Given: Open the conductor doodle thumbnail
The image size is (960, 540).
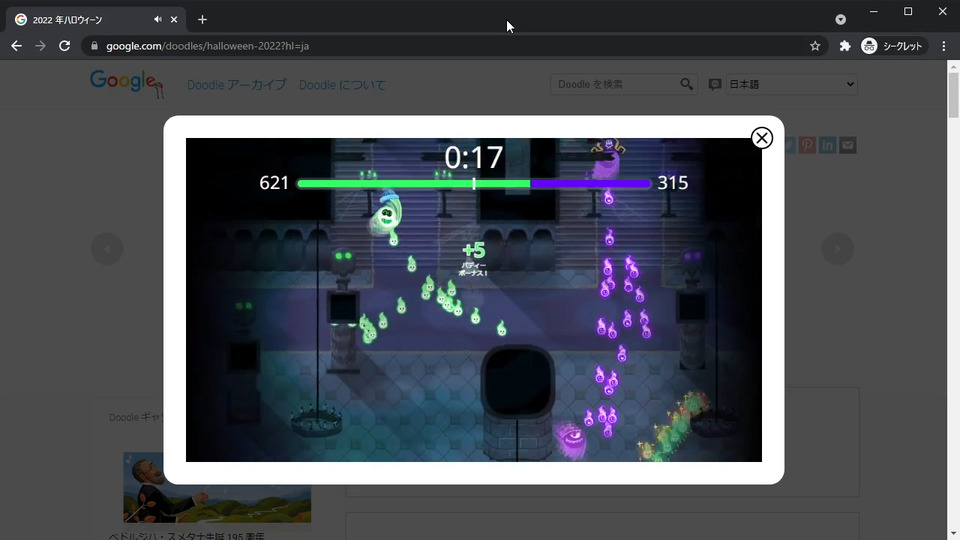Looking at the screenshot, I should [x=217, y=487].
